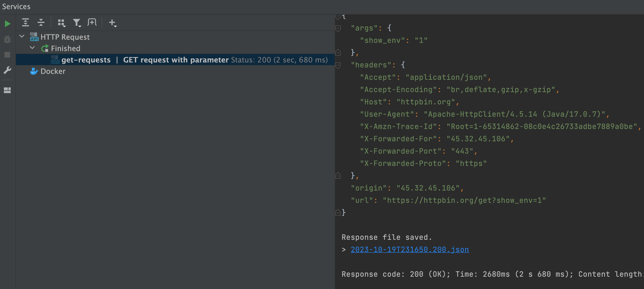The image size is (644, 289).
Task: Collapse the Finished tree node
Action: (32, 48)
